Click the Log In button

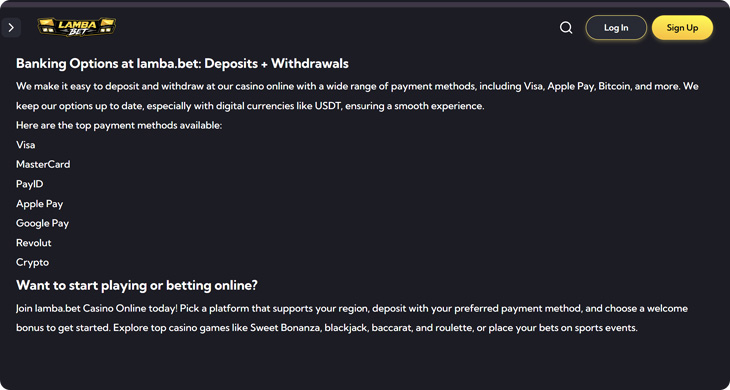(x=616, y=27)
